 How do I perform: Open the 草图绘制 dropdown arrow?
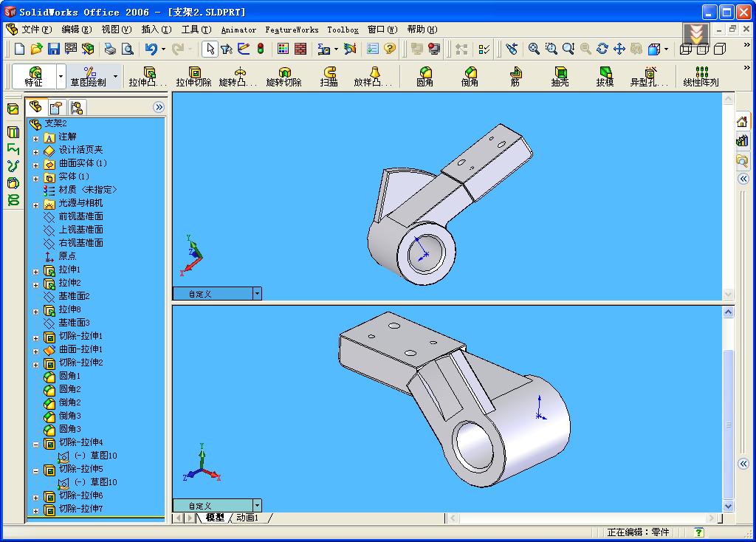coord(115,76)
